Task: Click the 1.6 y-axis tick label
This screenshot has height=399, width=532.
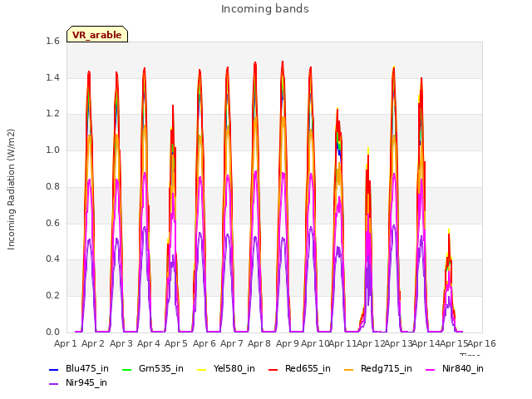Action: pos(52,42)
